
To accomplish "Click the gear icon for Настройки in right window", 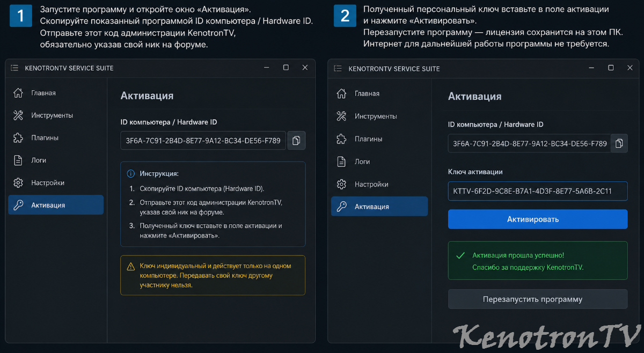I will (x=341, y=184).
